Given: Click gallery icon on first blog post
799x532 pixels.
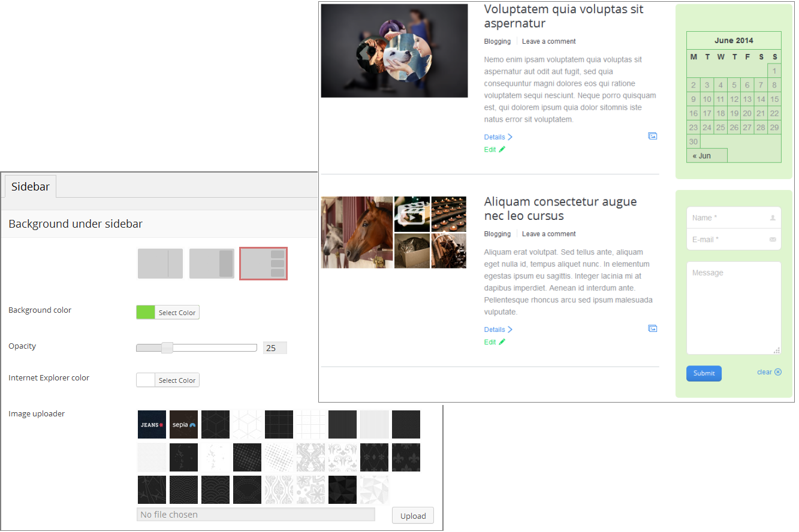Looking at the screenshot, I should pos(652,136).
